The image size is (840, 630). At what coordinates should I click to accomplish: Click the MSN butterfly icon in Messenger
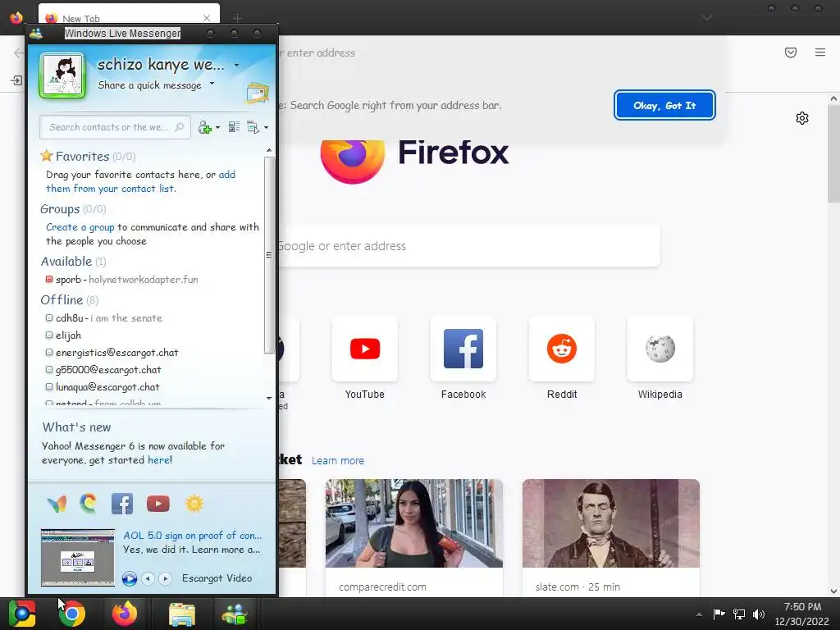[x=57, y=504]
